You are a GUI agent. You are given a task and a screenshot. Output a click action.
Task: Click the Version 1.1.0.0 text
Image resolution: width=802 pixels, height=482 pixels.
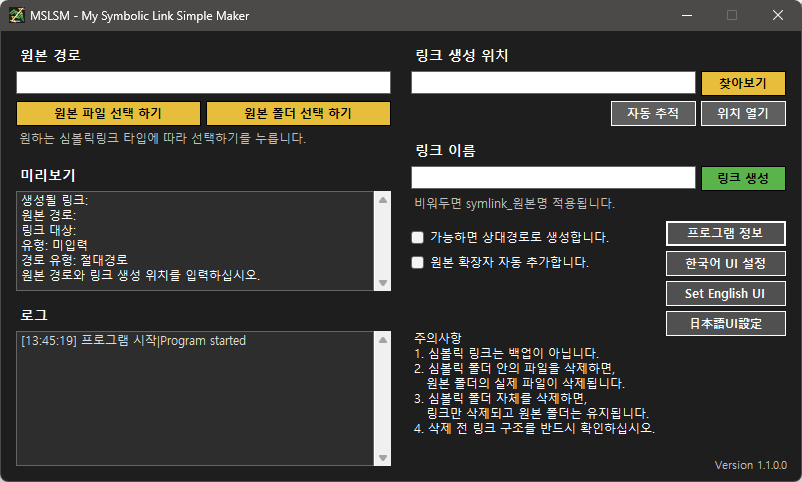(750, 465)
